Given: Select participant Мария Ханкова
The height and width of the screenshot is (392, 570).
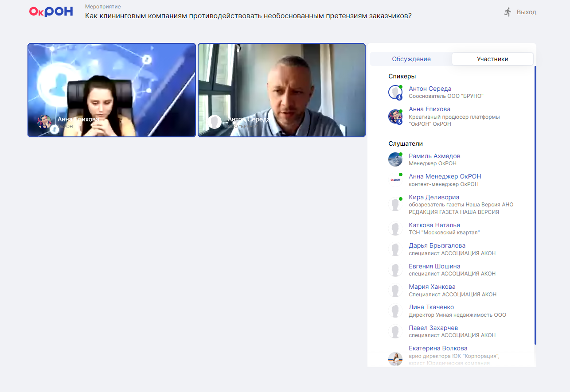Looking at the screenshot, I should click(432, 287).
